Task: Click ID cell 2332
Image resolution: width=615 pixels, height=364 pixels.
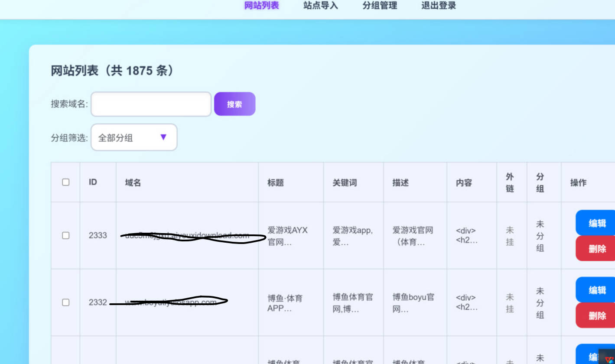Action: pyautogui.click(x=98, y=302)
